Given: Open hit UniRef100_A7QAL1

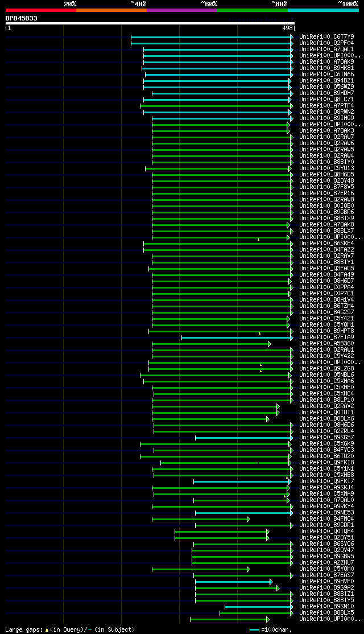Looking at the screenshot, I should (327, 49).
